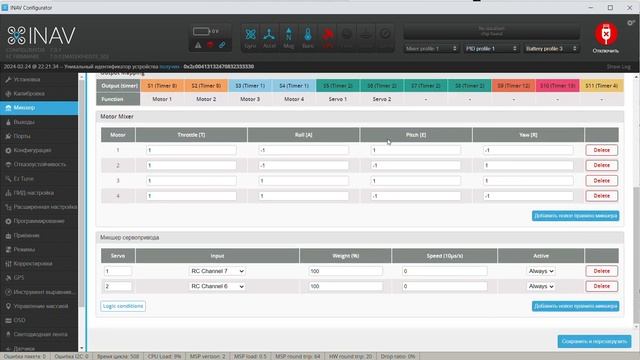The width and height of the screenshot is (640, 360).
Task: Open the Mixer profile 1 dropdown
Action: [431, 49]
